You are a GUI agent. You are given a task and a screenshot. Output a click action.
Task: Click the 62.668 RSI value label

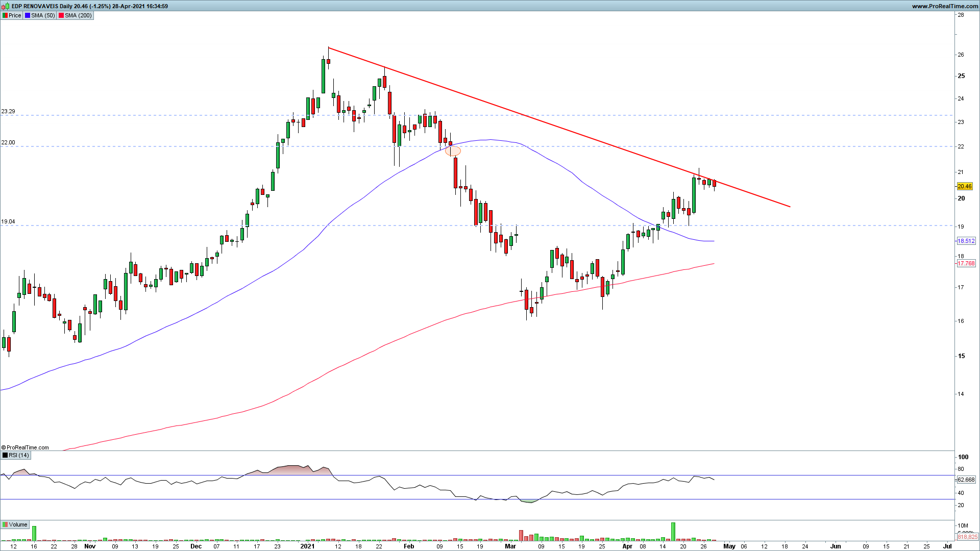(966, 480)
